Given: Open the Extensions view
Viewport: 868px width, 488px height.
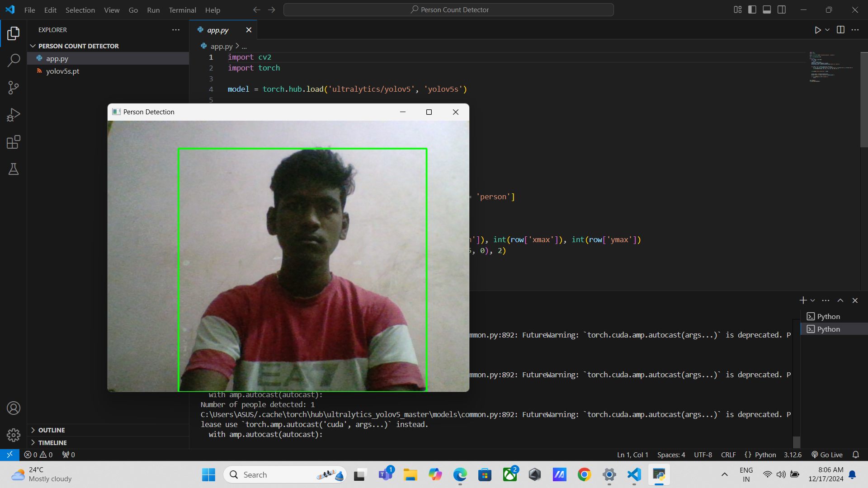Looking at the screenshot, I should [14, 142].
